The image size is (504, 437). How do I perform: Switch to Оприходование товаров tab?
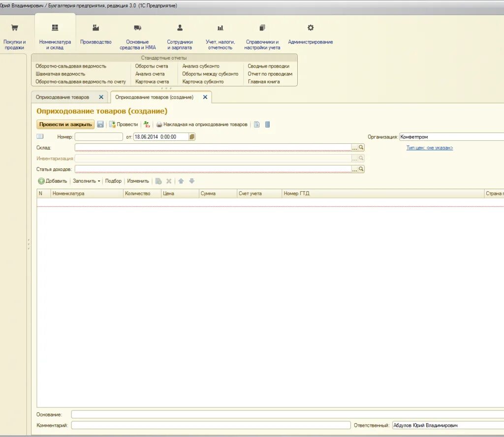tap(63, 97)
